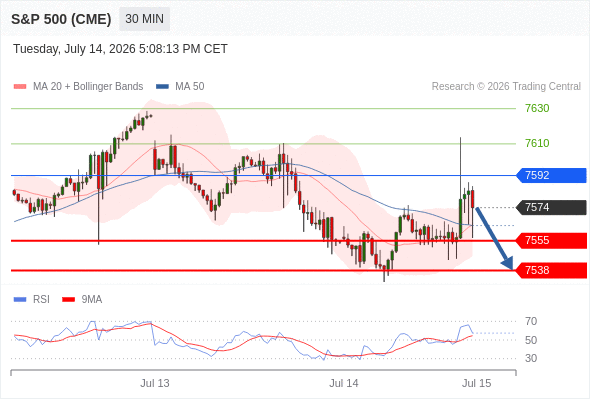The width and height of the screenshot is (590, 400).
Task: Toggle the 9MA legend entry
Action: (x=82, y=300)
